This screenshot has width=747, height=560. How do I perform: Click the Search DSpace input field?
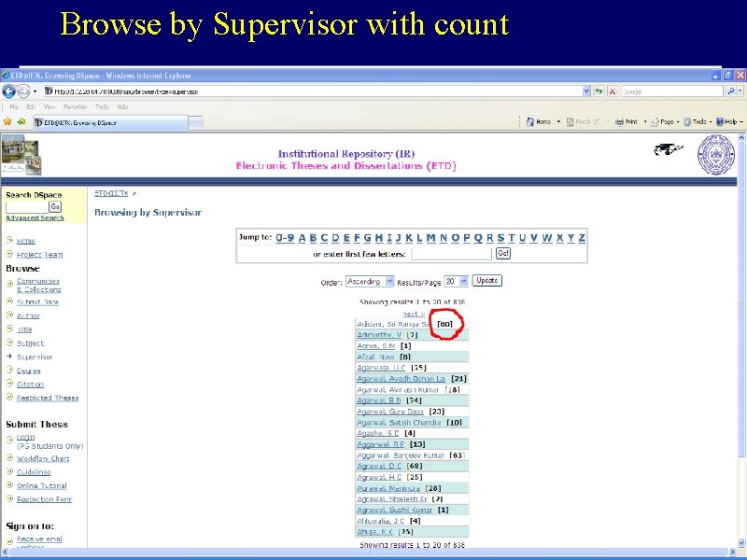[27, 206]
